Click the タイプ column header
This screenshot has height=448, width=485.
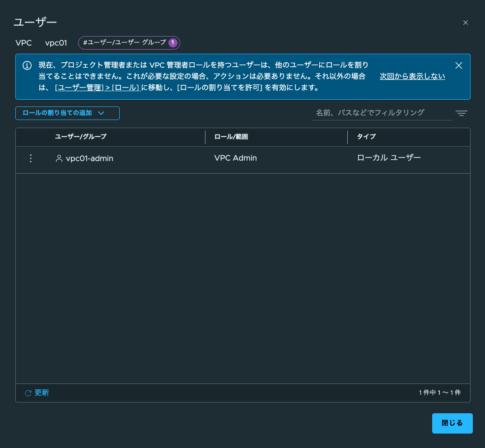point(366,137)
